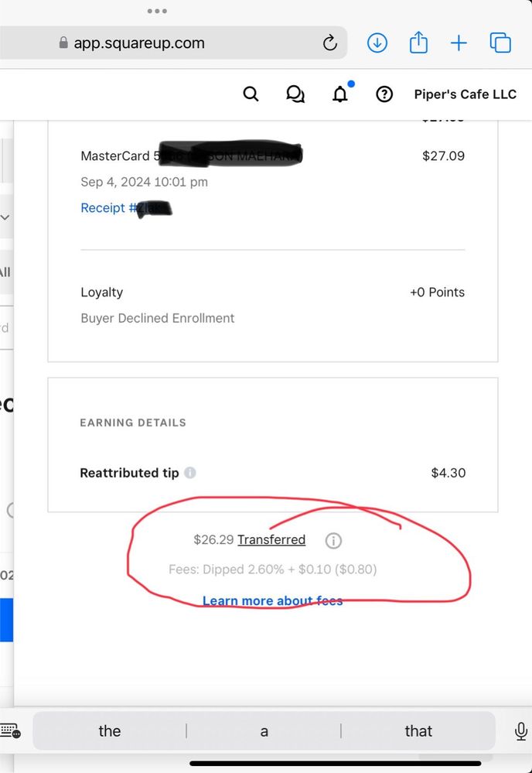
Task: Show info about Reattributed tip
Action: click(x=190, y=473)
